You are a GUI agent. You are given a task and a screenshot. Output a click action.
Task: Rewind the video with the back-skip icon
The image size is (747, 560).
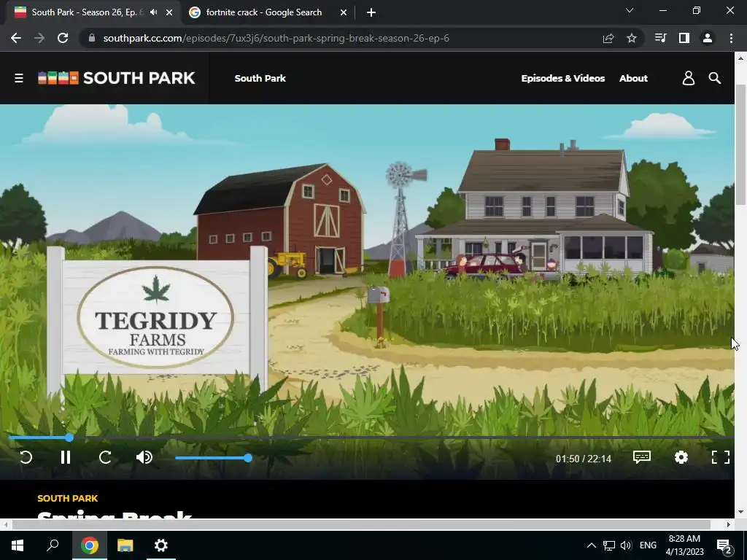coord(26,458)
